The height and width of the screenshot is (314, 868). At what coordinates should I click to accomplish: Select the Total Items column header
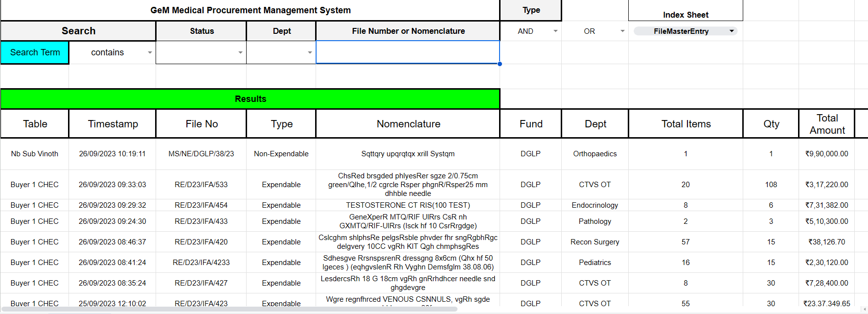(686, 124)
